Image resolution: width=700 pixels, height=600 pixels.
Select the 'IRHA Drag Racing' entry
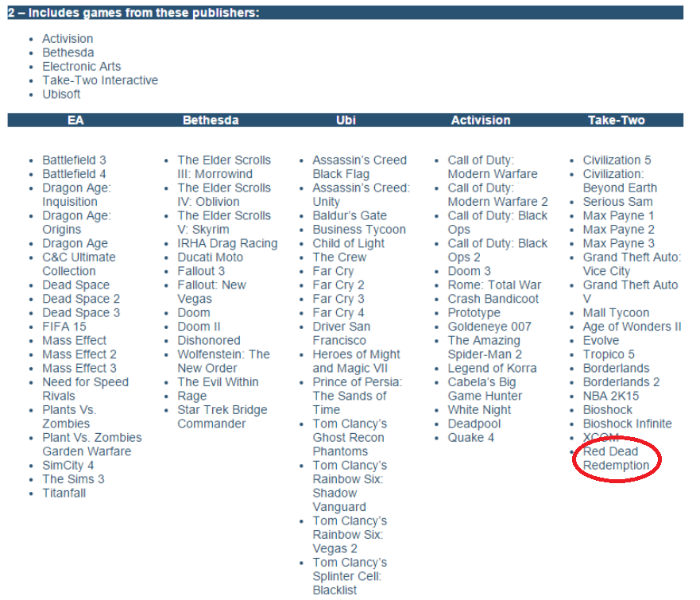click(x=228, y=243)
